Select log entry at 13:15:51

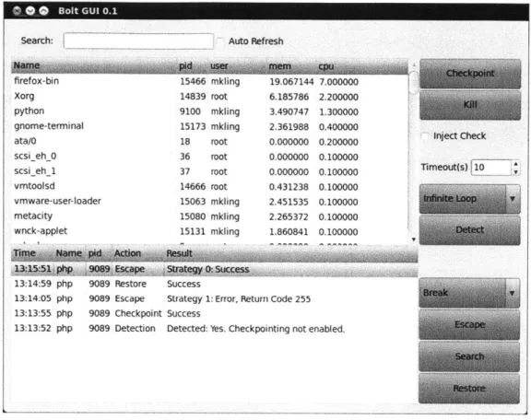pyautogui.click(x=215, y=269)
